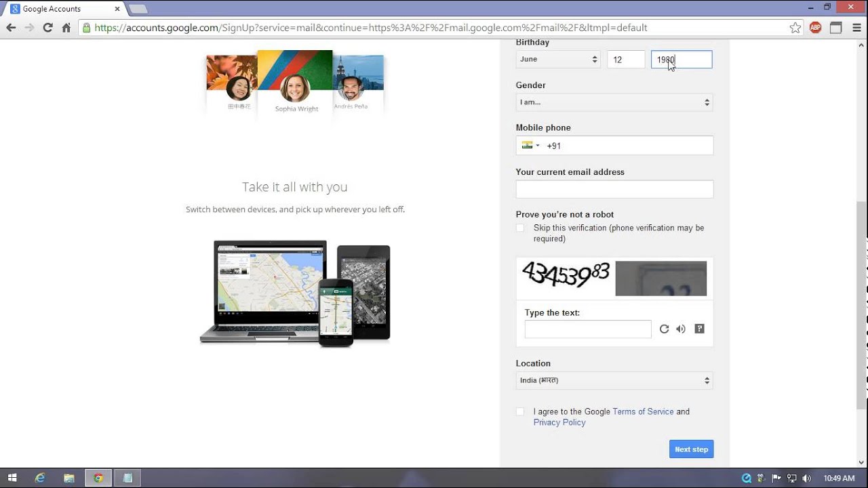The height and width of the screenshot is (488, 868).
Task: Check the Skip this verification box
Action: [x=520, y=228]
